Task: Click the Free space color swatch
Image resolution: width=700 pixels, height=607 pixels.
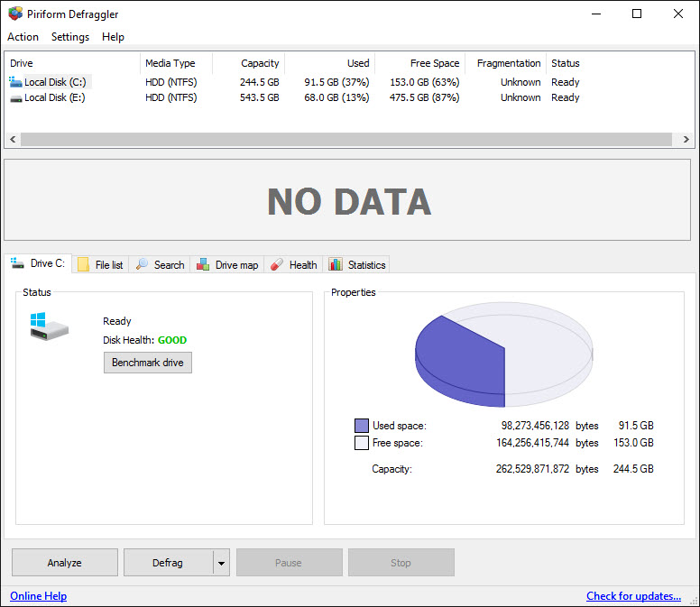Action: (362, 443)
